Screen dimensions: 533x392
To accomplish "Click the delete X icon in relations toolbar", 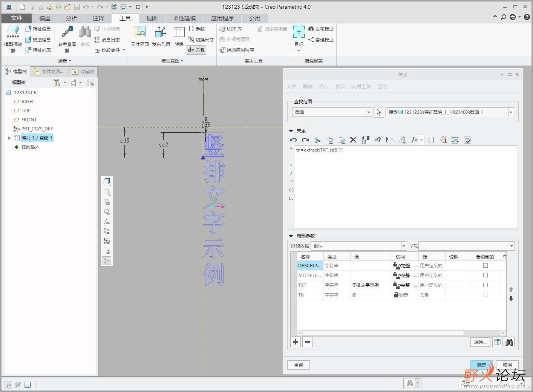I will (353, 140).
